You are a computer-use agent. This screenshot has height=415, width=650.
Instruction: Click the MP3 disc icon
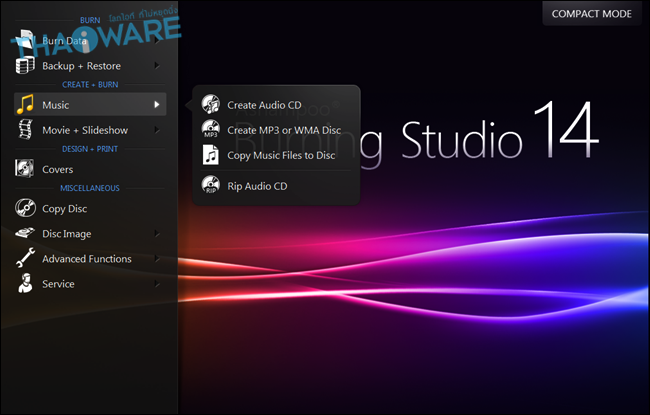pos(211,129)
